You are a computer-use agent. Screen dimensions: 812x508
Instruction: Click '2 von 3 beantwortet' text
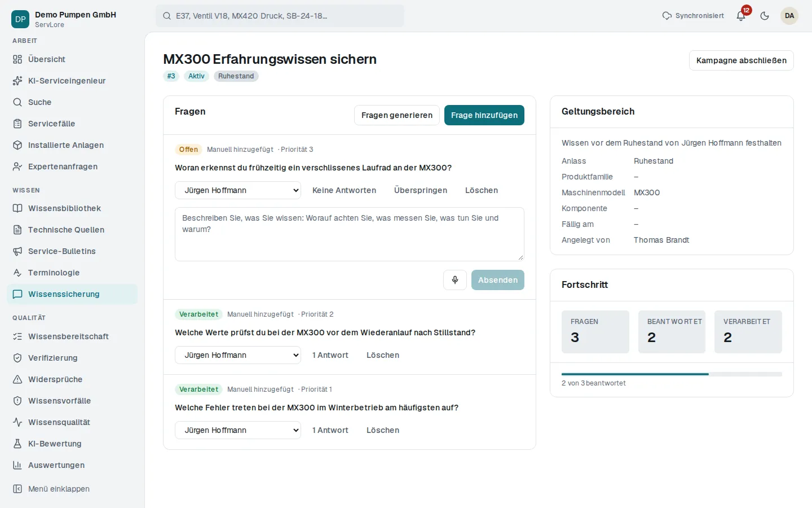(594, 383)
